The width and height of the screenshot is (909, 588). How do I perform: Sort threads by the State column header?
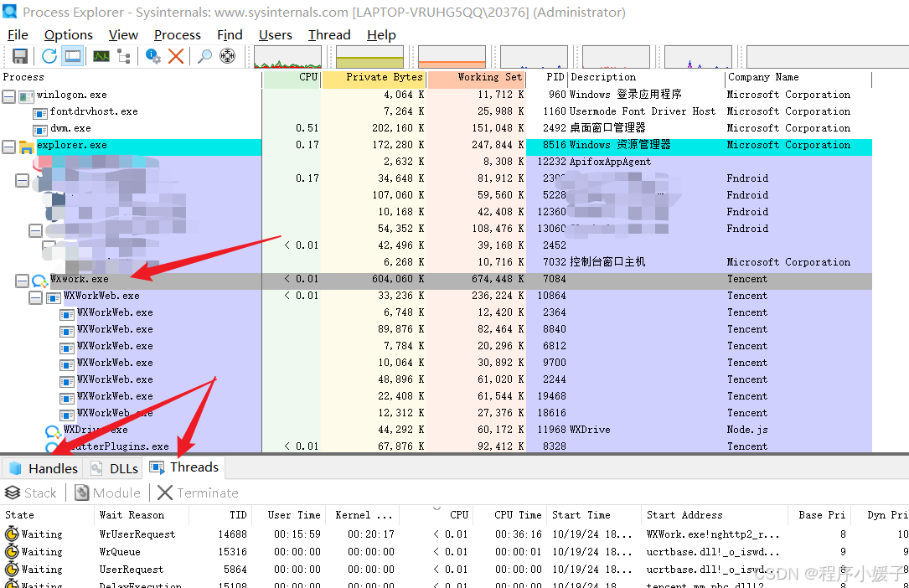coord(47,515)
